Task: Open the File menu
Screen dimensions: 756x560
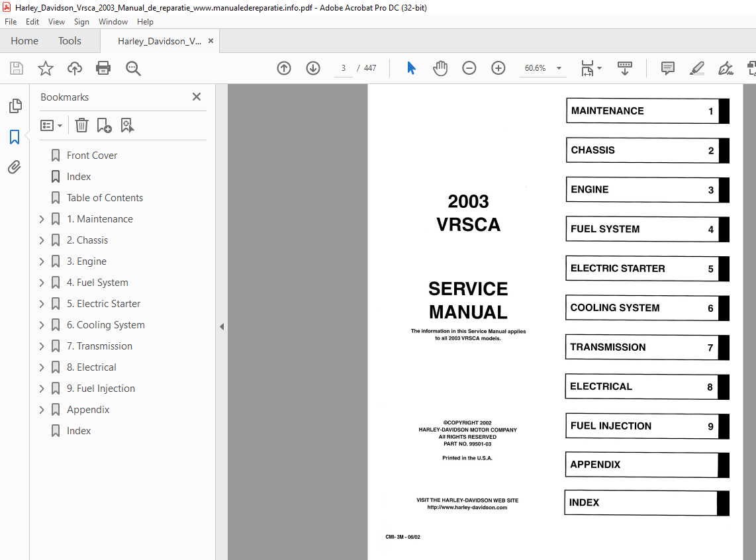Action: (x=11, y=22)
